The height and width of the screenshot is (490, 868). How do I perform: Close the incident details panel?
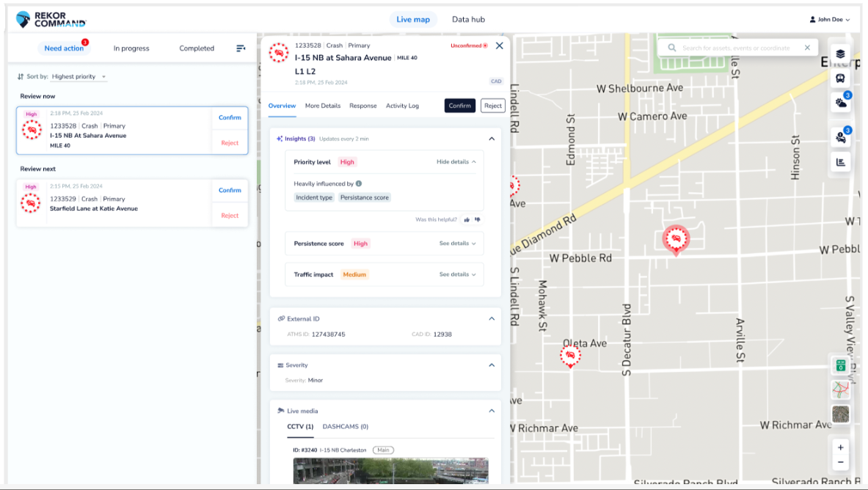click(500, 46)
